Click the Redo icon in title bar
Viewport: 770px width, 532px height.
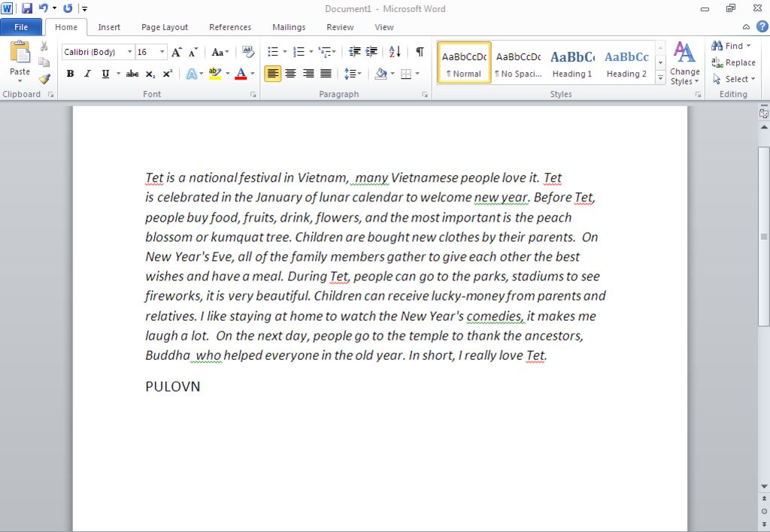point(68,8)
